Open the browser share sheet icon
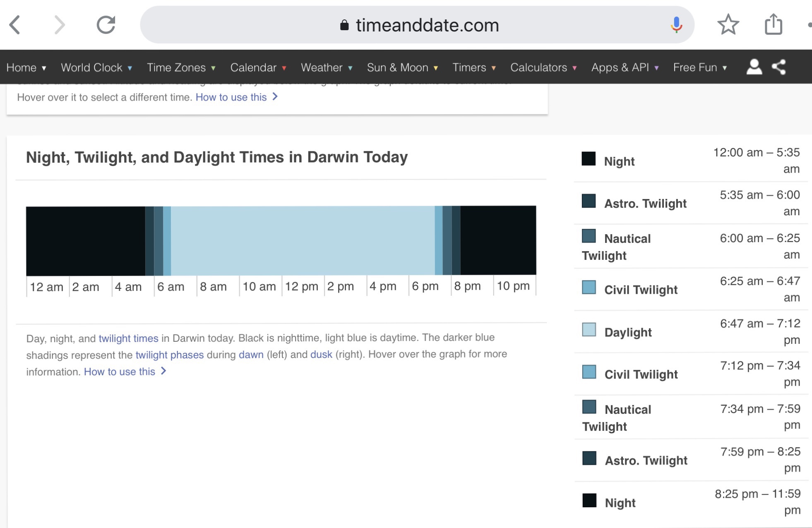Image resolution: width=812 pixels, height=528 pixels. click(x=773, y=25)
